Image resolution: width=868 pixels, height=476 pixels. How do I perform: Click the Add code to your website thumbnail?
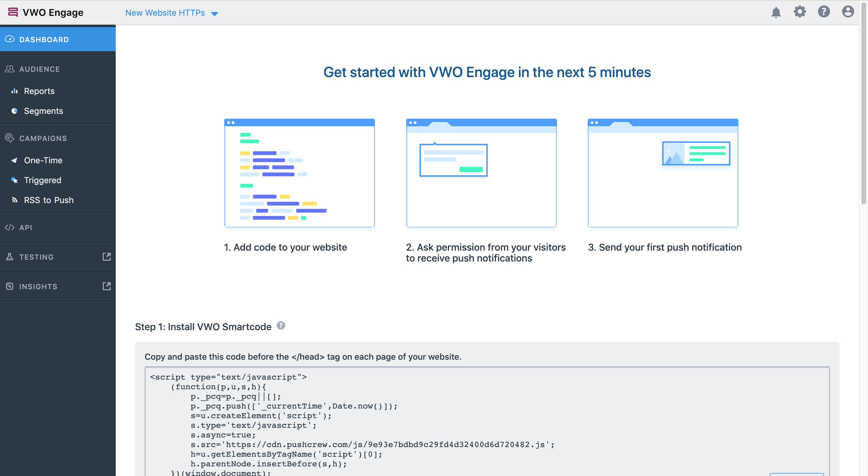point(299,173)
